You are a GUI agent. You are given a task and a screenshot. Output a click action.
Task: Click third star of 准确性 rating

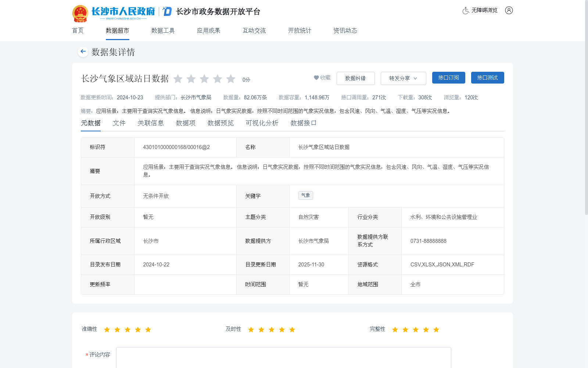tap(128, 329)
